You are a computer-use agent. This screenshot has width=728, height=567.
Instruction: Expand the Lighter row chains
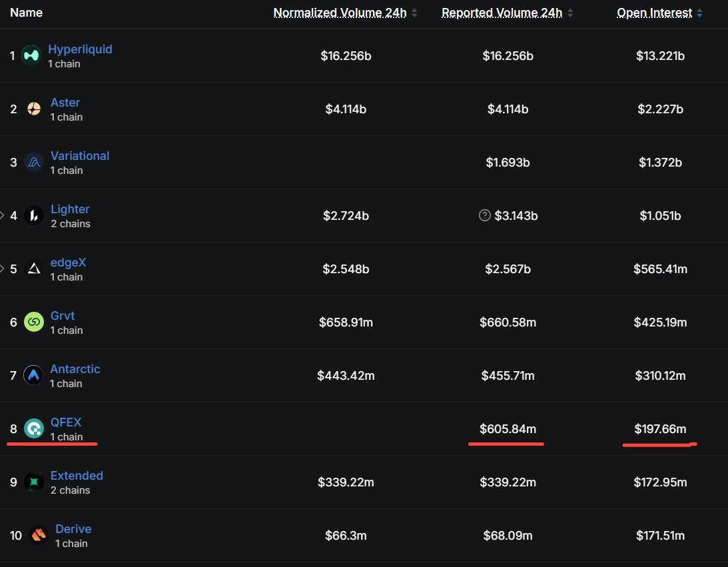point(2,215)
